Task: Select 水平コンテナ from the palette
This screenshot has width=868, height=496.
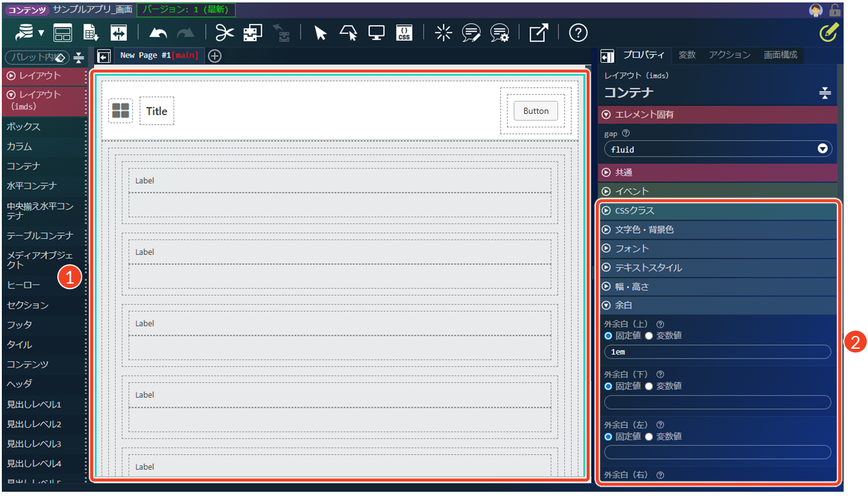Action: [32, 186]
